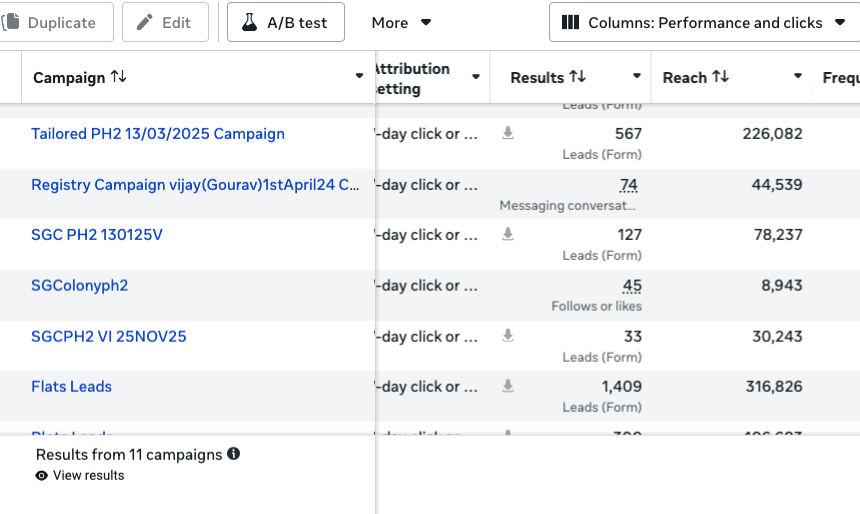Image resolution: width=860 pixels, height=514 pixels.
Task: Sort by Campaign using sort arrows icon
Action: click(x=119, y=77)
